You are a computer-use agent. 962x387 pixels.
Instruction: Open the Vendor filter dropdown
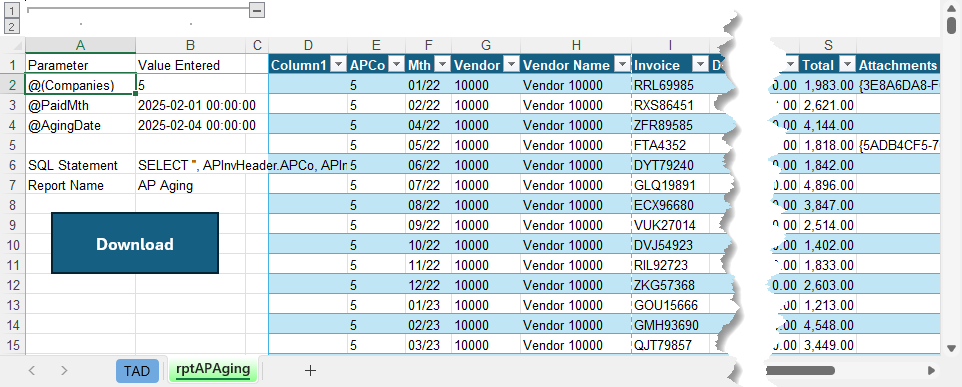511,65
